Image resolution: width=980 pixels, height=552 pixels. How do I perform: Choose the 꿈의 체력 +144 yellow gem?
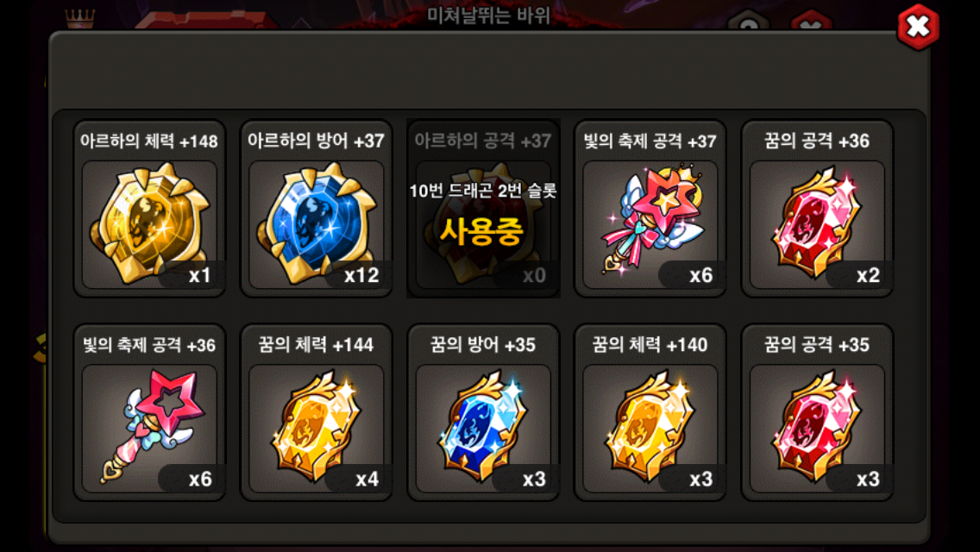coord(317,412)
